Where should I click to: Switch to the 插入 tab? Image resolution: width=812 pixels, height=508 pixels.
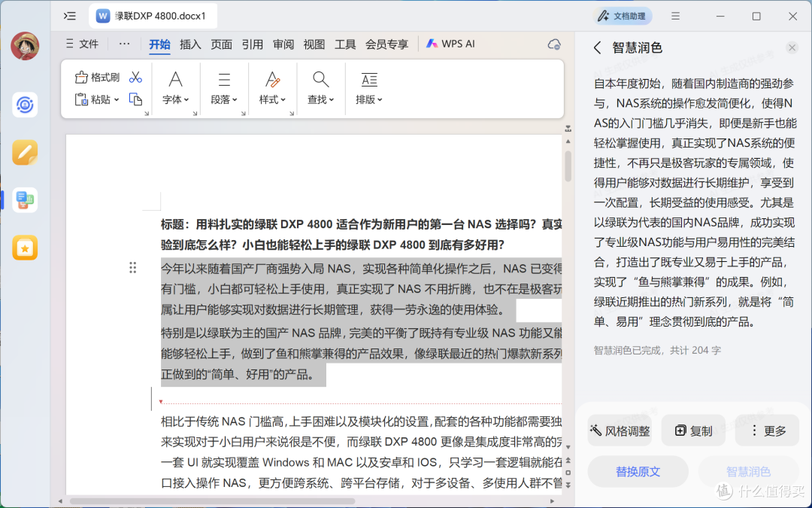tap(190, 44)
